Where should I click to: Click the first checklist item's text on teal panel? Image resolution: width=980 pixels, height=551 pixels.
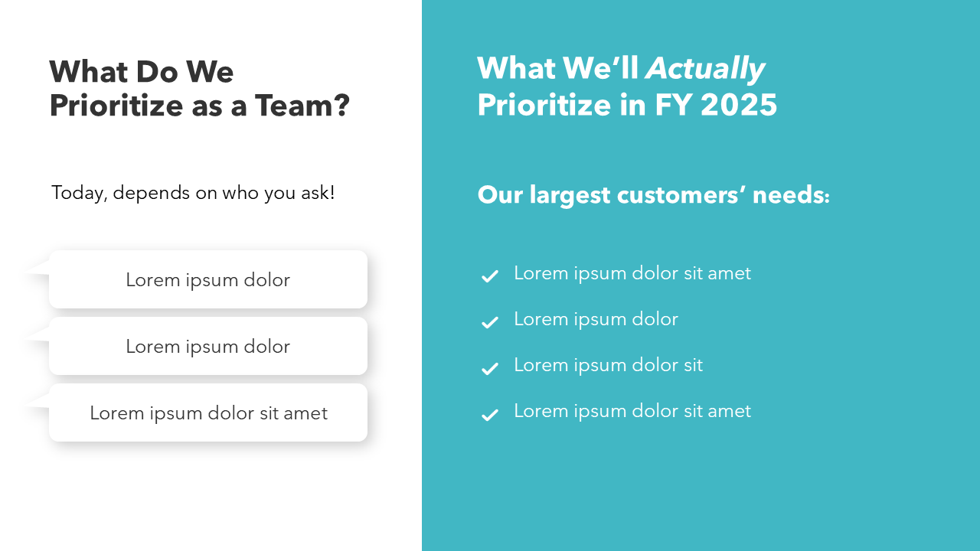(x=632, y=273)
